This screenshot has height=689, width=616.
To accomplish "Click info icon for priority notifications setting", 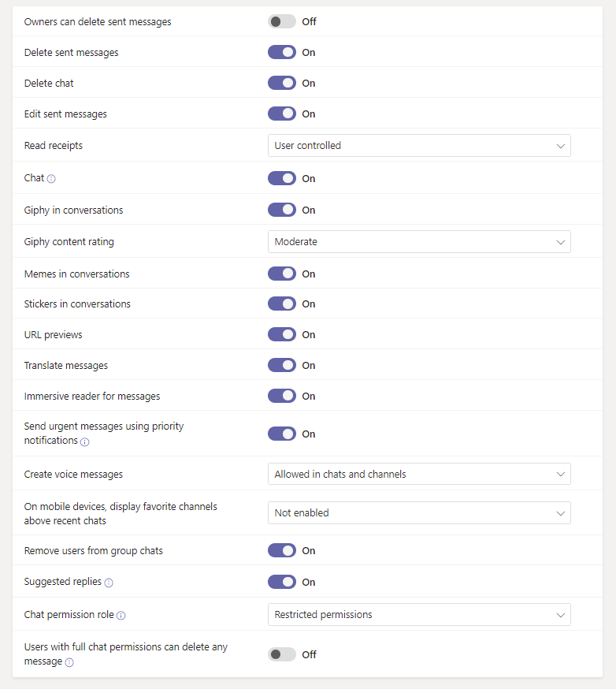I will pos(85,442).
